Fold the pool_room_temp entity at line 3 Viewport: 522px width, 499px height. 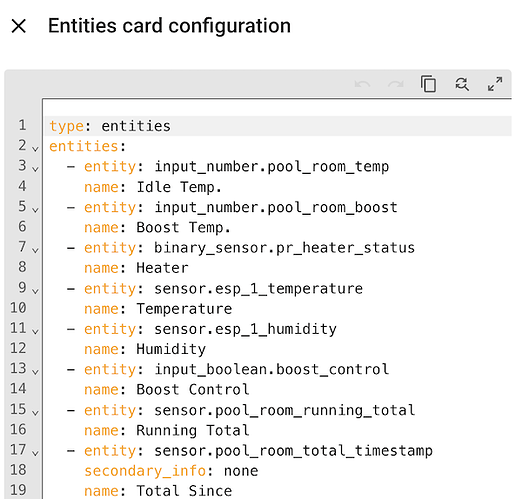(x=35, y=169)
